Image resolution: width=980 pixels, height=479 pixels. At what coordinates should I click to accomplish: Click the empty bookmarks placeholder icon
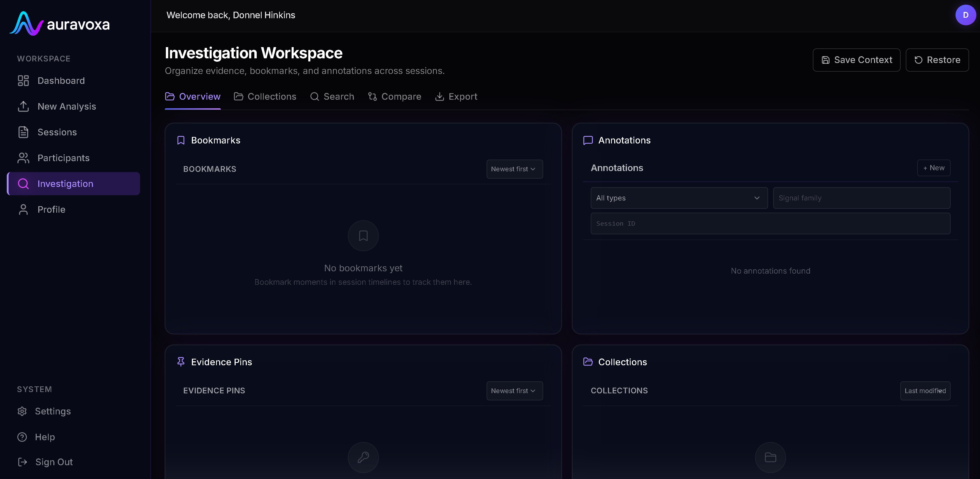pos(363,236)
